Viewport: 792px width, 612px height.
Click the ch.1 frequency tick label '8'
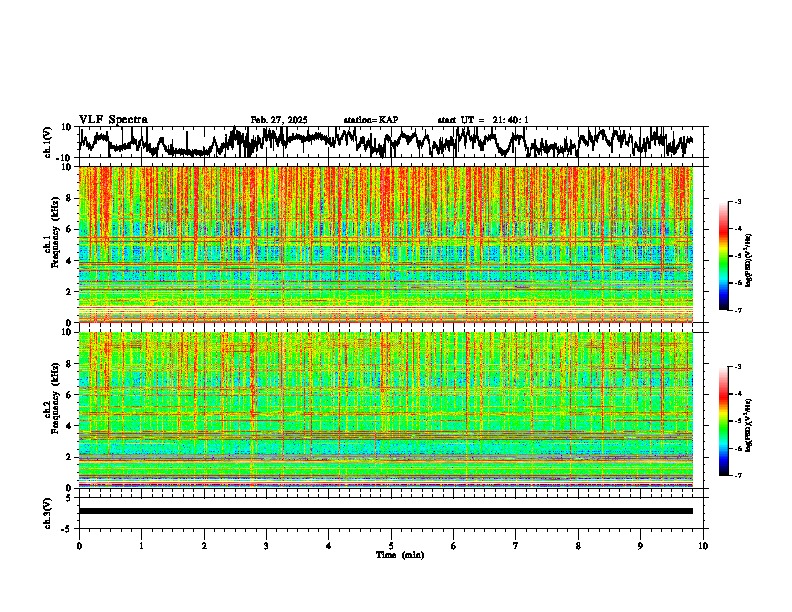(x=69, y=198)
